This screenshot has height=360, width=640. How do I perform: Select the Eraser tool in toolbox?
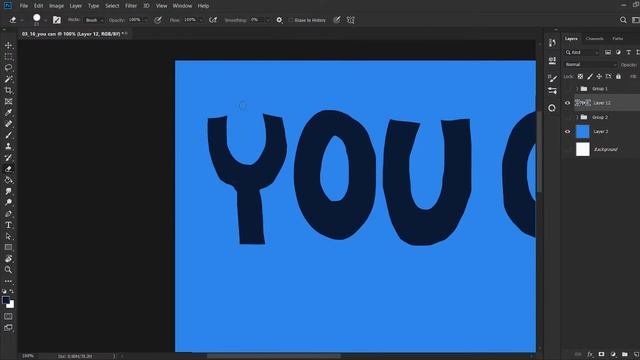[x=8, y=169]
